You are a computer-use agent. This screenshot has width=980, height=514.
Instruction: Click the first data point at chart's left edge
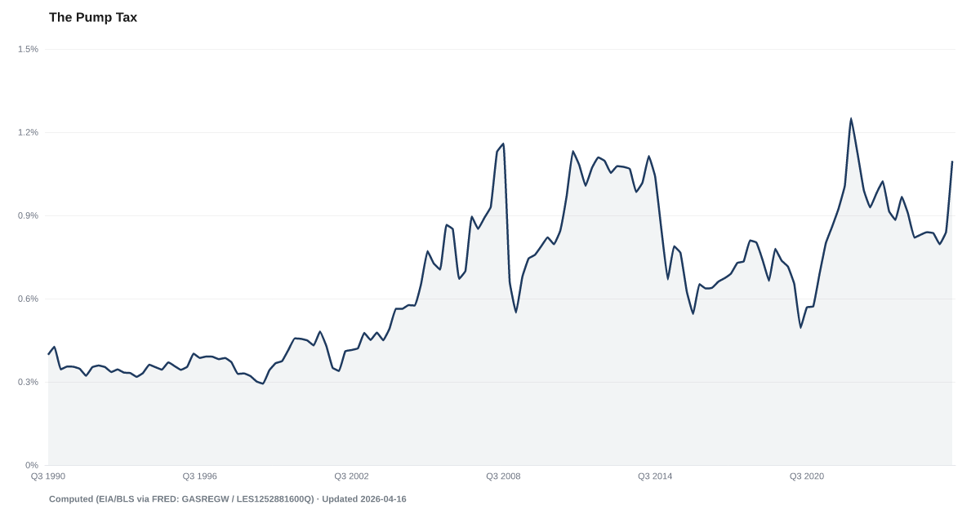49,352
